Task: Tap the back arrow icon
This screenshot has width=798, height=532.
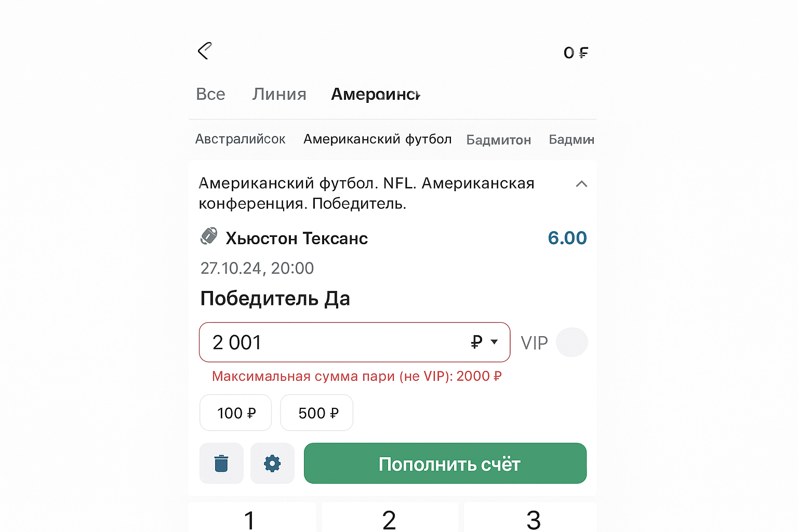Action: point(205,51)
